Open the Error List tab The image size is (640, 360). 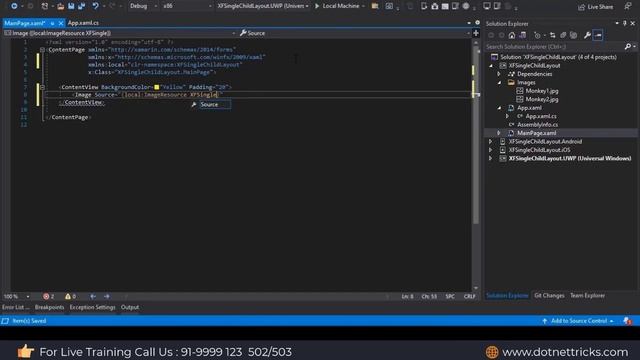pyautogui.click(x=16, y=307)
